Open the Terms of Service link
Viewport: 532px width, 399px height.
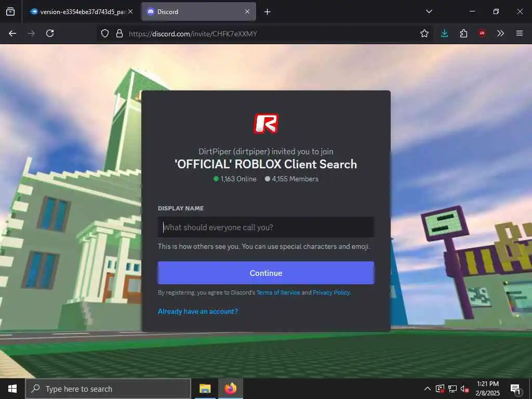pos(278,292)
